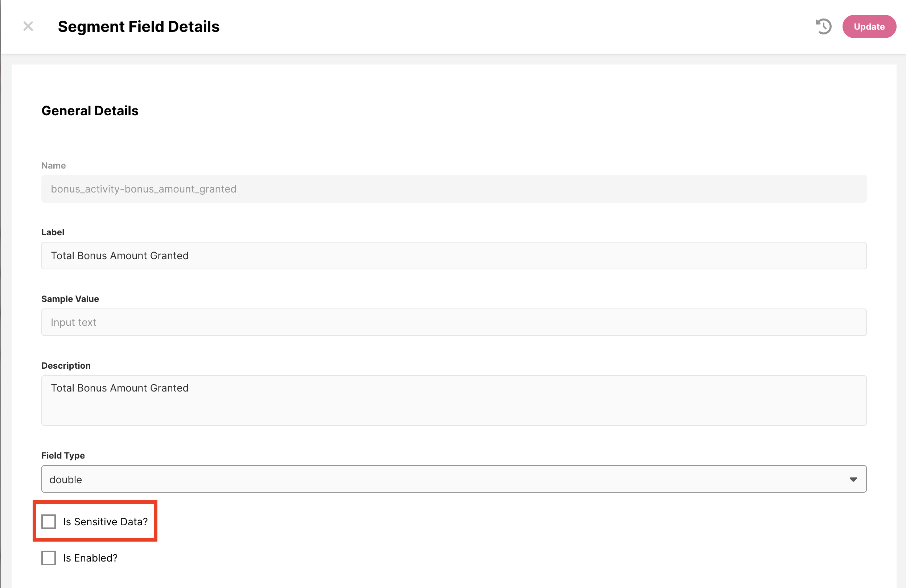The image size is (906, 588).
Task: Click the Sample Value field label
Action: tap(70, 299)
